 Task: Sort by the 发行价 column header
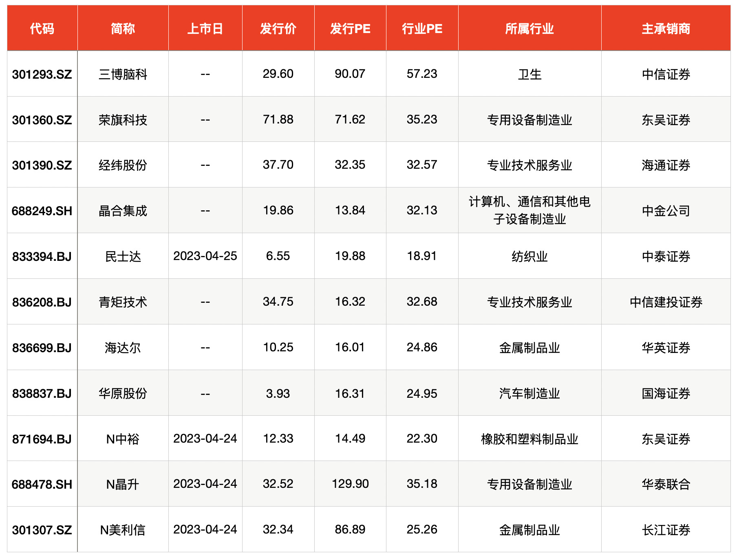(x=278, y=29)
